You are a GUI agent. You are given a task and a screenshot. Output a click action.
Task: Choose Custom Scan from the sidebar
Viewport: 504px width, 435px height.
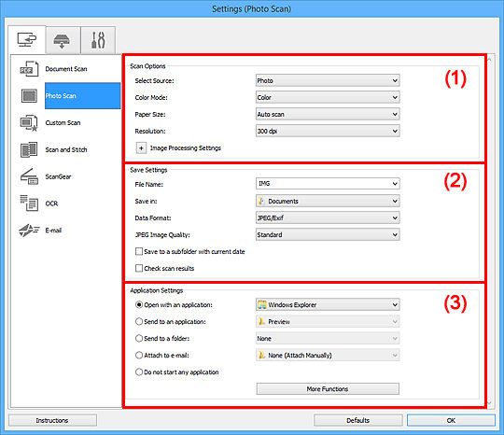click(63, 123)
